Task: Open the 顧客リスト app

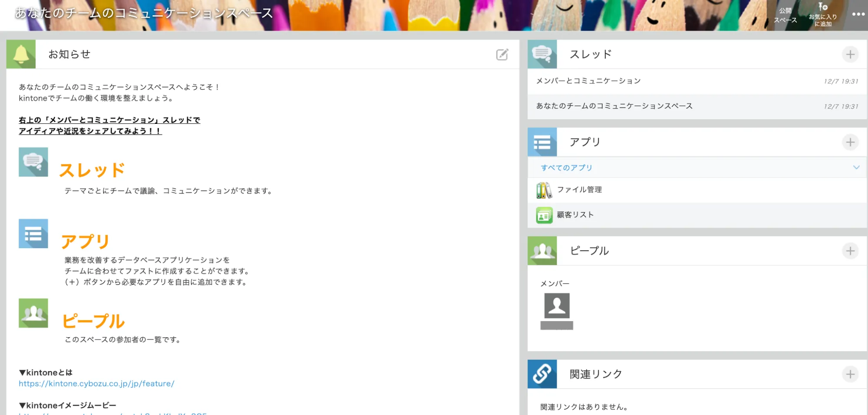Action: [x=575, y=215]
